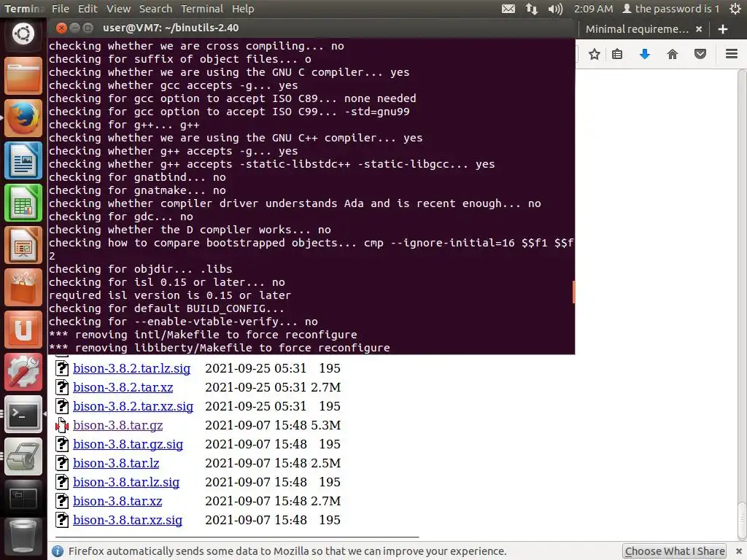Open bison-3.8.tar.xz.sig link
The image size is (747, 560).
point(128,521)
